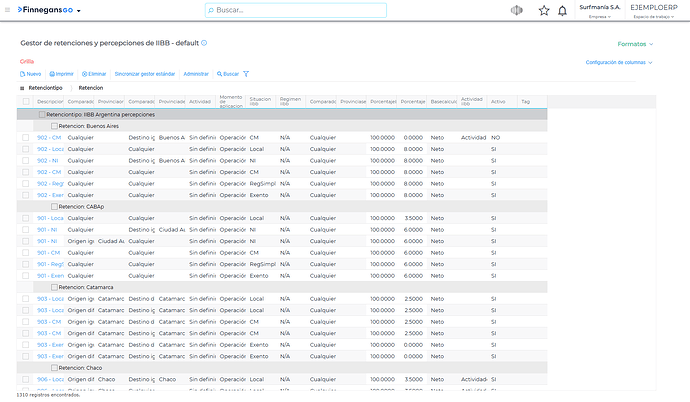690x402 pixels.
Task: Click the Administrar menu item
Action: pos(196,74)
